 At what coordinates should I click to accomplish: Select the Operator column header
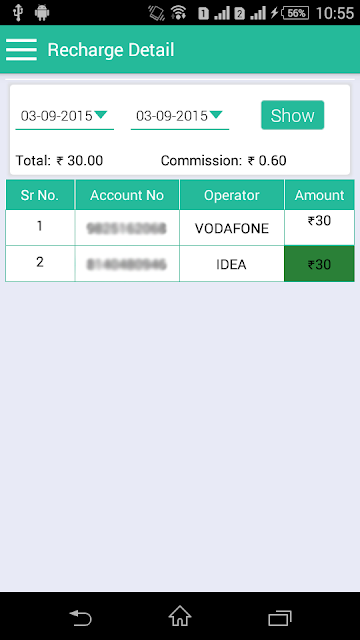pos(232,195)
